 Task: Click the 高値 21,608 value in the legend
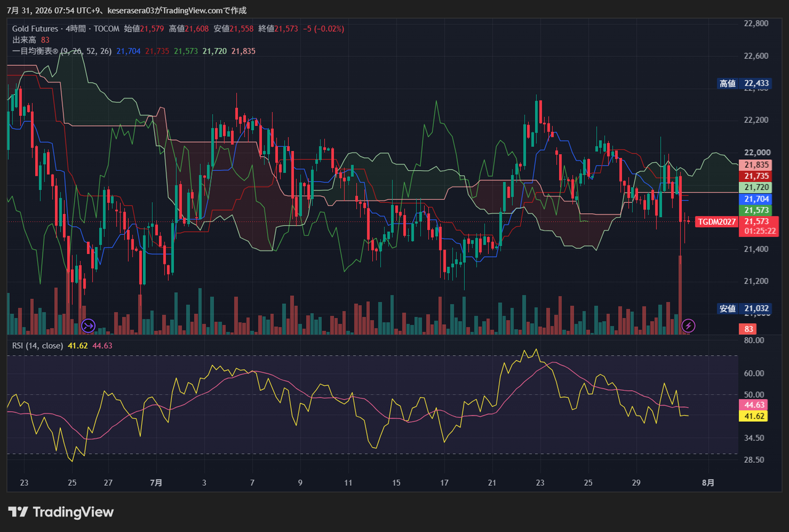pyautogui.click(x=189, y=28)
